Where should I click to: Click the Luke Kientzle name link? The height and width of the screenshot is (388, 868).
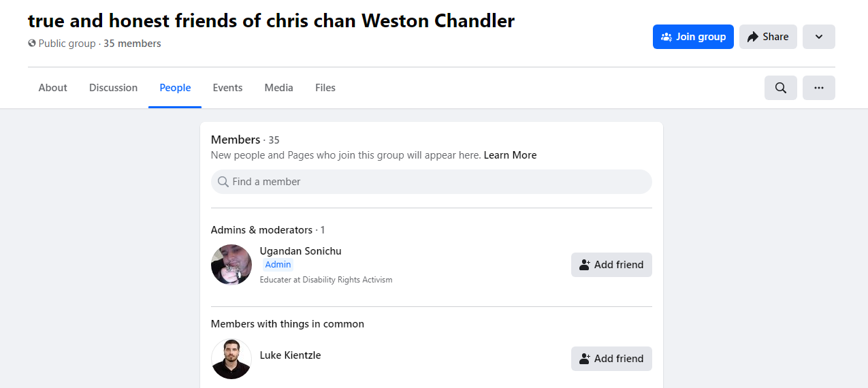tap(291, 355)
